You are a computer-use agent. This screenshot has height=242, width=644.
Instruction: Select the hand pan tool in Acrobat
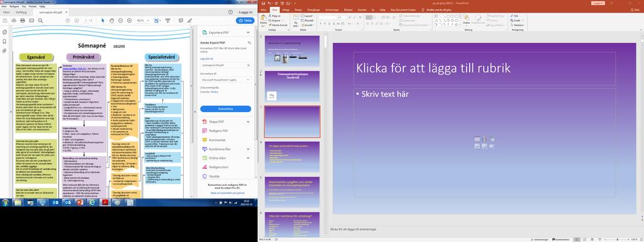[112, 21]
